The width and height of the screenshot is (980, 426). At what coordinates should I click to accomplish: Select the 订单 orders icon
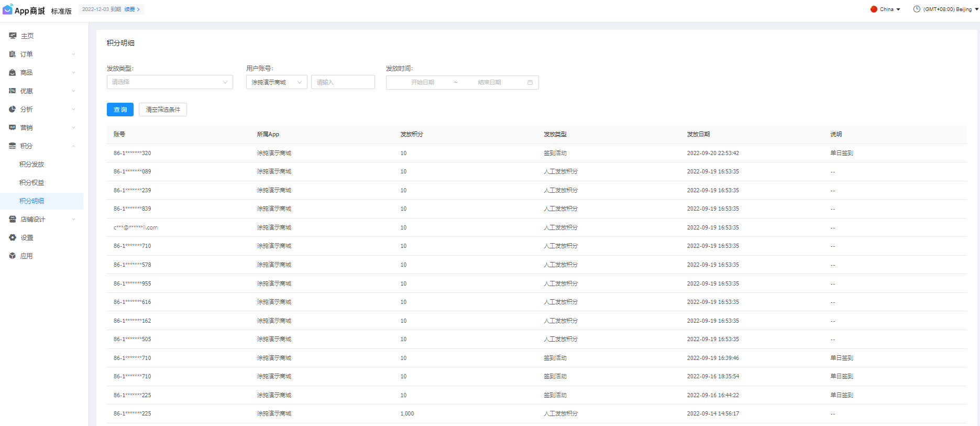[x=13, y=54]
